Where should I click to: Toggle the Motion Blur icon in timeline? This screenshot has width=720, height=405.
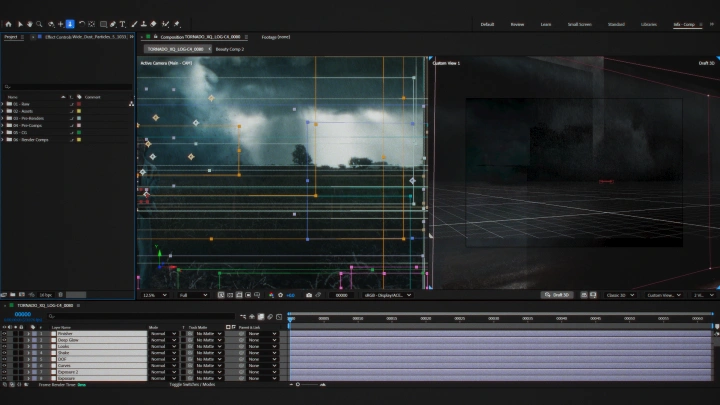[x=270, y=316]
